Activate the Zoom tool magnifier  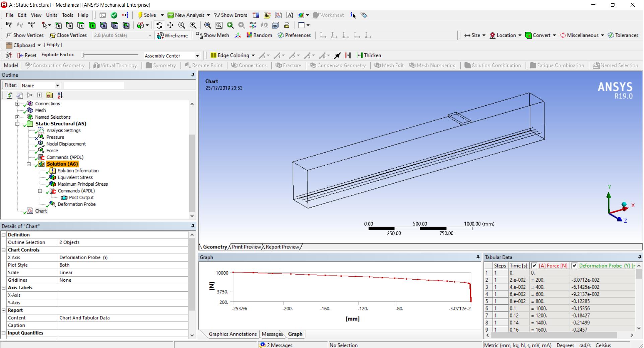(x=182, y=25)
